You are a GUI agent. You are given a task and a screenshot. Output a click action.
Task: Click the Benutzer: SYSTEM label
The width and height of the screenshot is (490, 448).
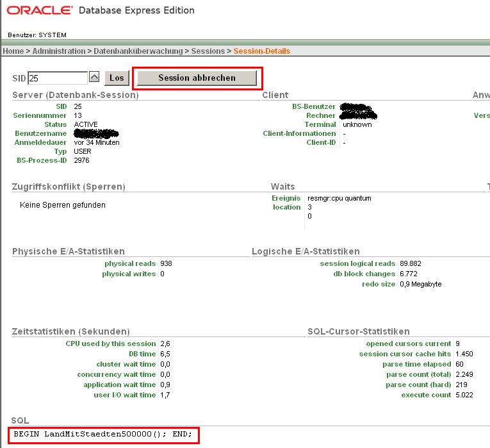pyautogui.click(x=37, y=35)
